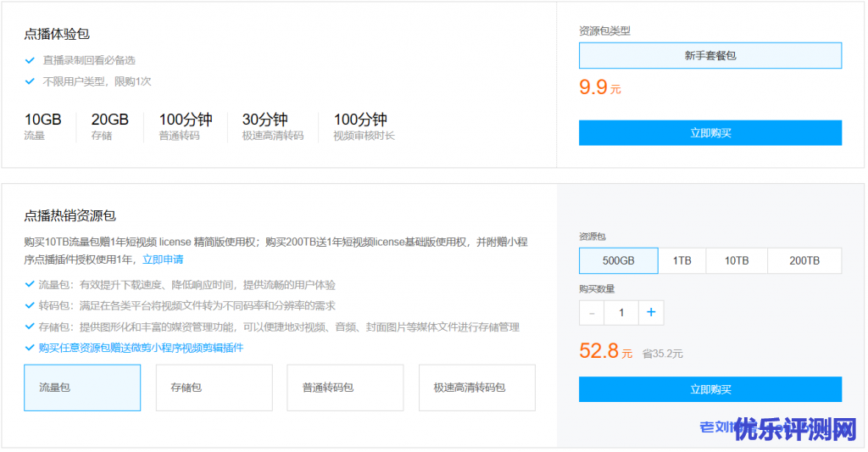Decrease purchase quantity with the minus button
Image resolution: width=868 pixels, height=452 pixels.
tap(592, 313)
